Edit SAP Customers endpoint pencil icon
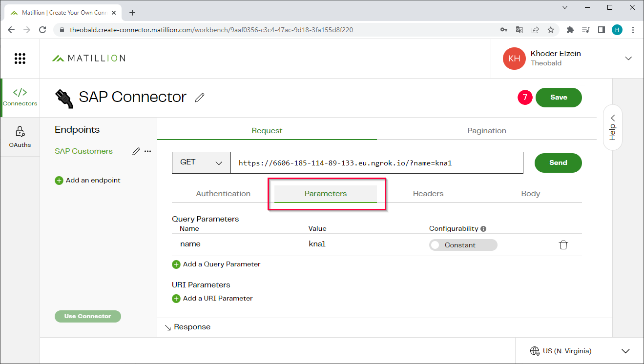644x364 pixels. click(x=136, y=151)
